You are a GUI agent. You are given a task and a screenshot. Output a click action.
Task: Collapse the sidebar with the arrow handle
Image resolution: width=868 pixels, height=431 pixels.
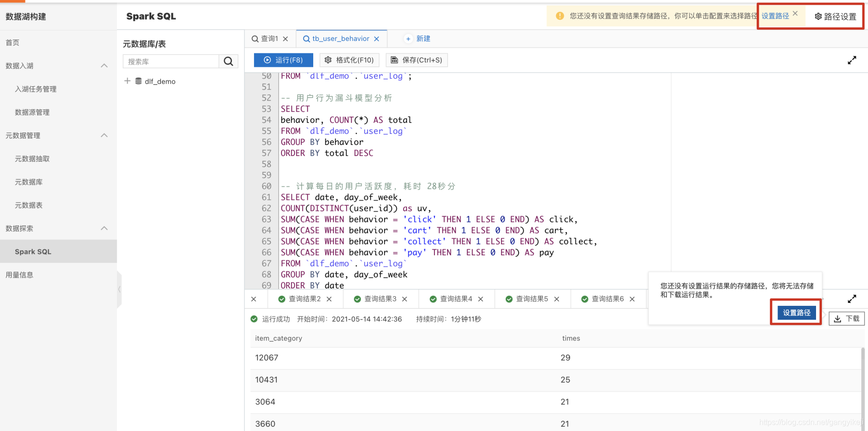click(x=119, y=289)
